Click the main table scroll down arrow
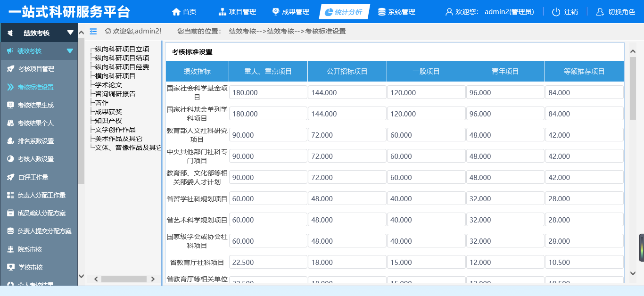The height and width of the screenshot is (296, 644). tap(633, 273)
